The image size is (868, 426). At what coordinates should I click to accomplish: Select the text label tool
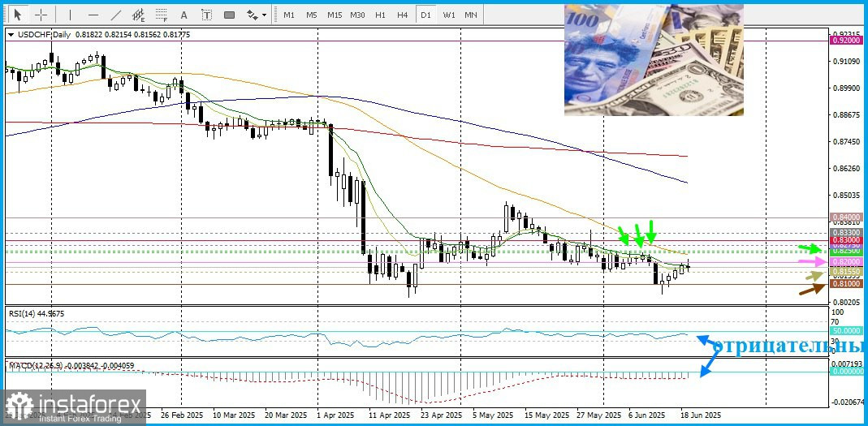(x=206, y=15)
